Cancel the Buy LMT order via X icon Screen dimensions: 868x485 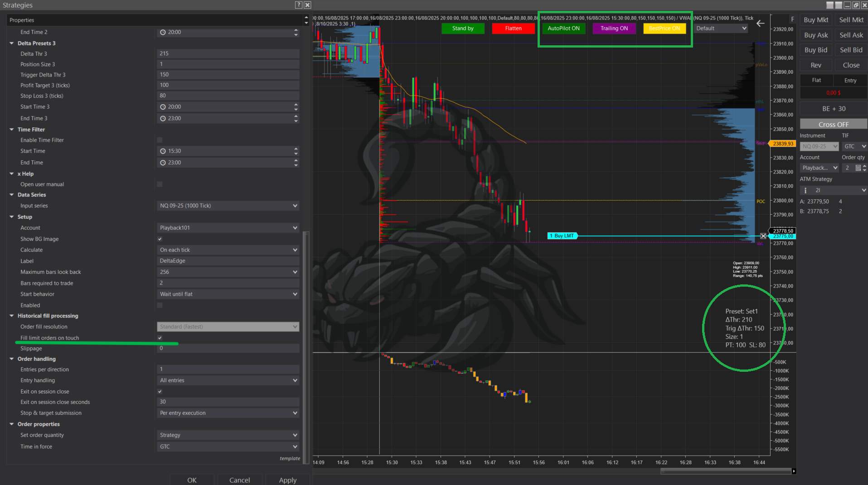[x=763, y=236]
